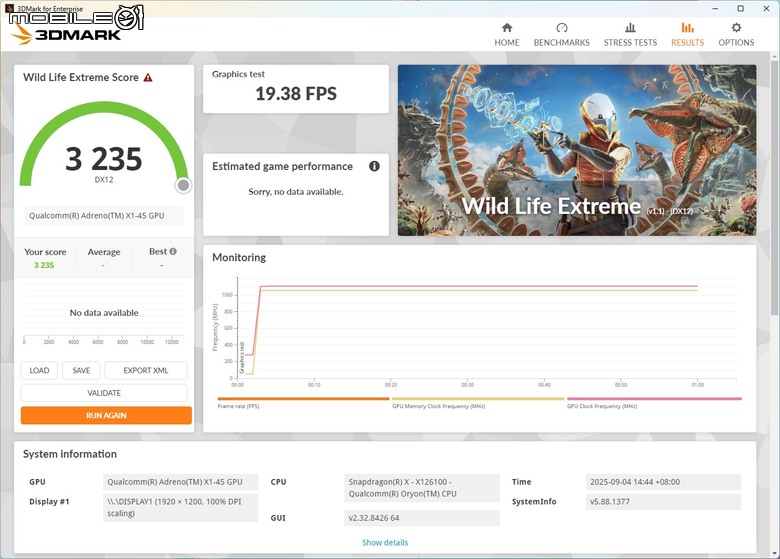Click the score warning triangle icon
Viewport: 780px width, 559px height.
(148, 78)
